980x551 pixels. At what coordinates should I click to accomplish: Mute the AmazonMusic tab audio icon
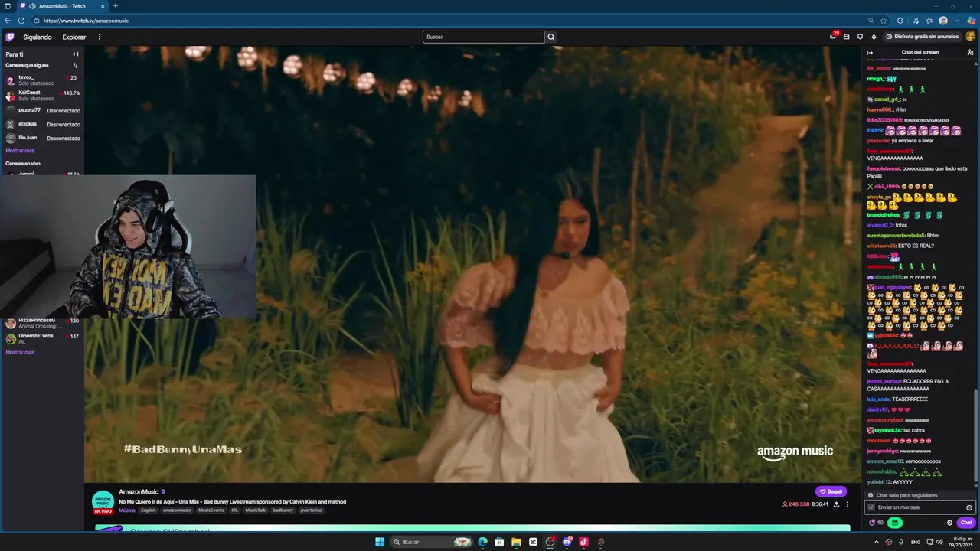click(x=32, y=6)
